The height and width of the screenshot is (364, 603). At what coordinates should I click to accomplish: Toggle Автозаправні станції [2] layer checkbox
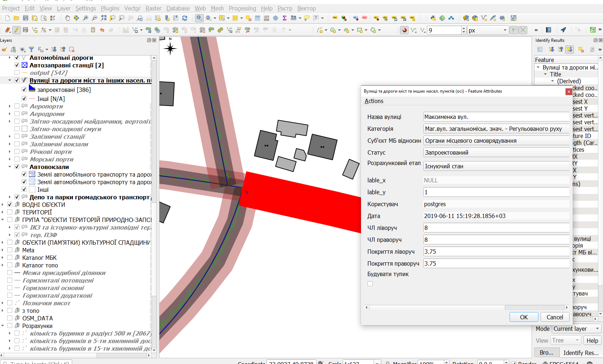(17, 65)
